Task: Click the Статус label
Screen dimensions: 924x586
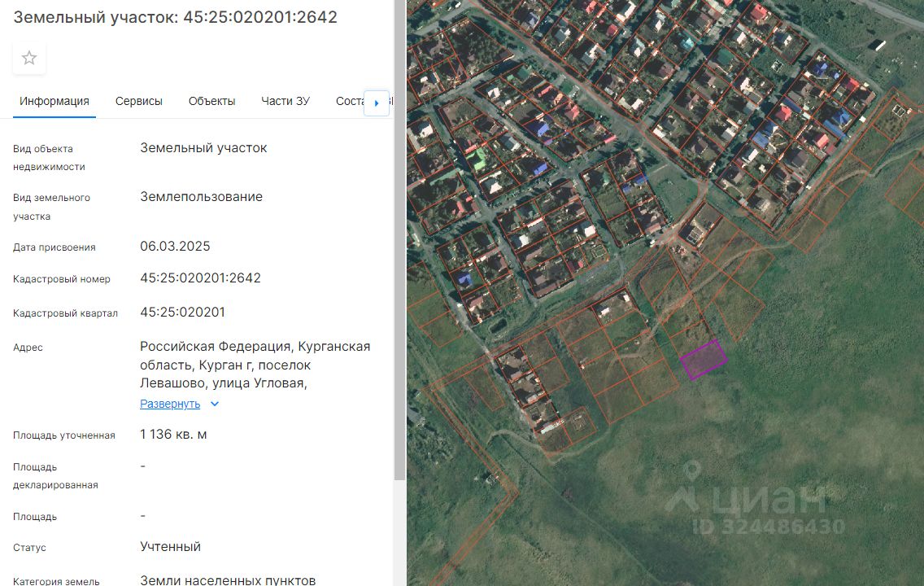Action: [29, 548]
